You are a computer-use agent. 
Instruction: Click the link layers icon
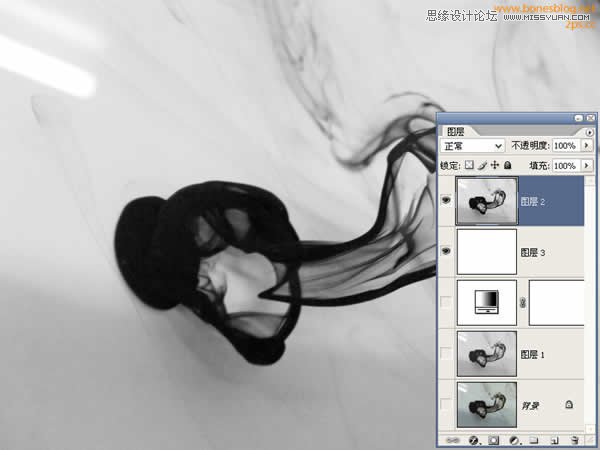click(453, 440)
